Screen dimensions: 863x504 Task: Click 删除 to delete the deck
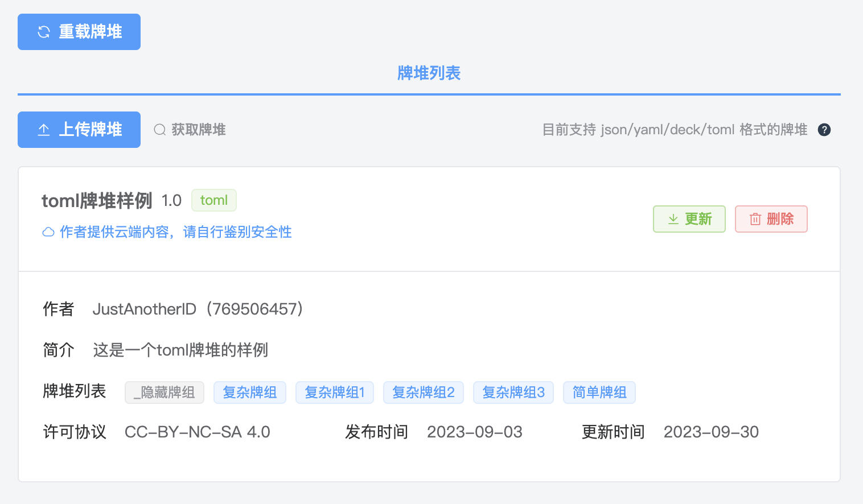click(771, 219)
